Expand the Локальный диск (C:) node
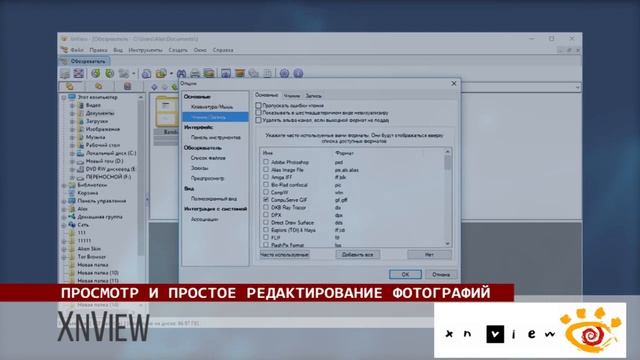This screenshot has height=360, width=640. (x=72, y=153)
